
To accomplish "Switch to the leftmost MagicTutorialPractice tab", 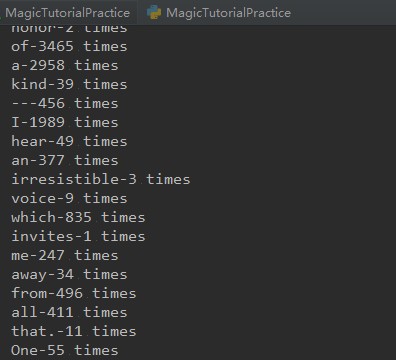I will (68, 13).
